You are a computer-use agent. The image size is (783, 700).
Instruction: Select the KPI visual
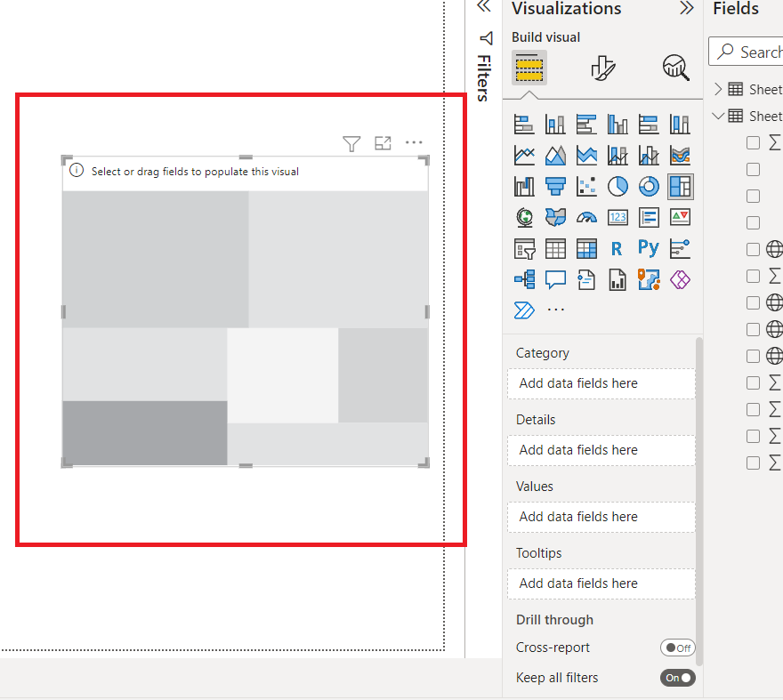[680, 217]
